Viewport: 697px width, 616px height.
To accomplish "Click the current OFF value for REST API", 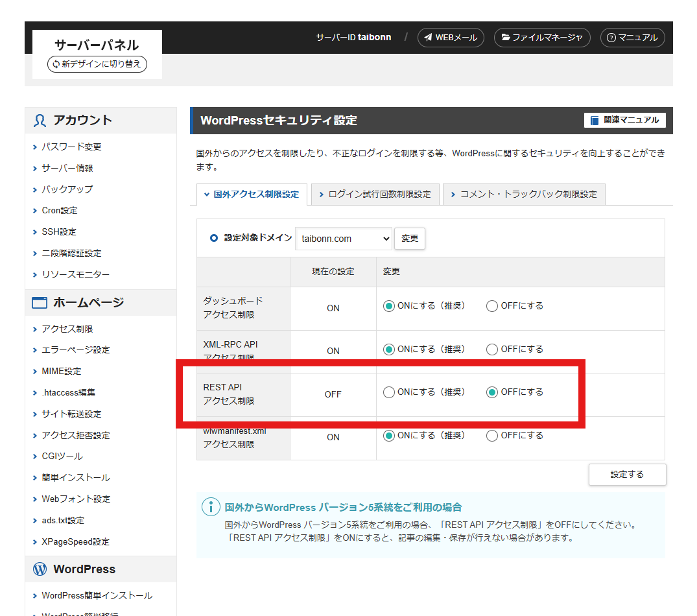I will 333,395.
